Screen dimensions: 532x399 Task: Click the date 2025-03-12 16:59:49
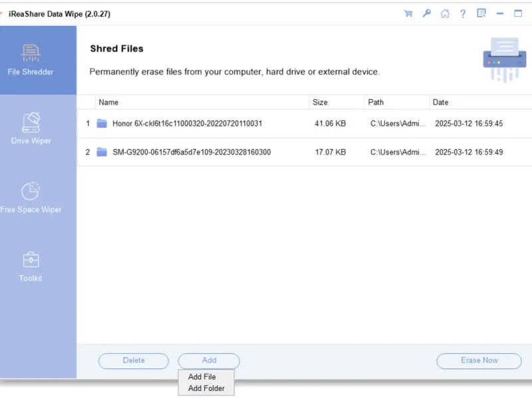click(469, 152)
